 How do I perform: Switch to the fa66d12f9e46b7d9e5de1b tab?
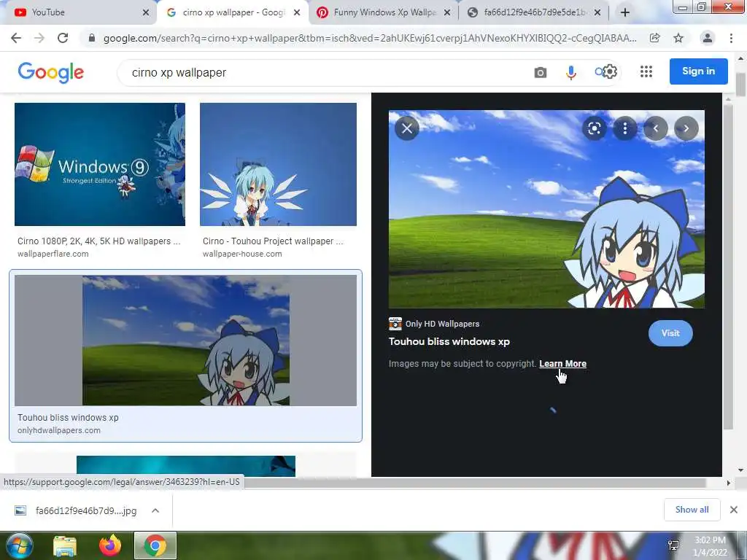click(534, 12)
